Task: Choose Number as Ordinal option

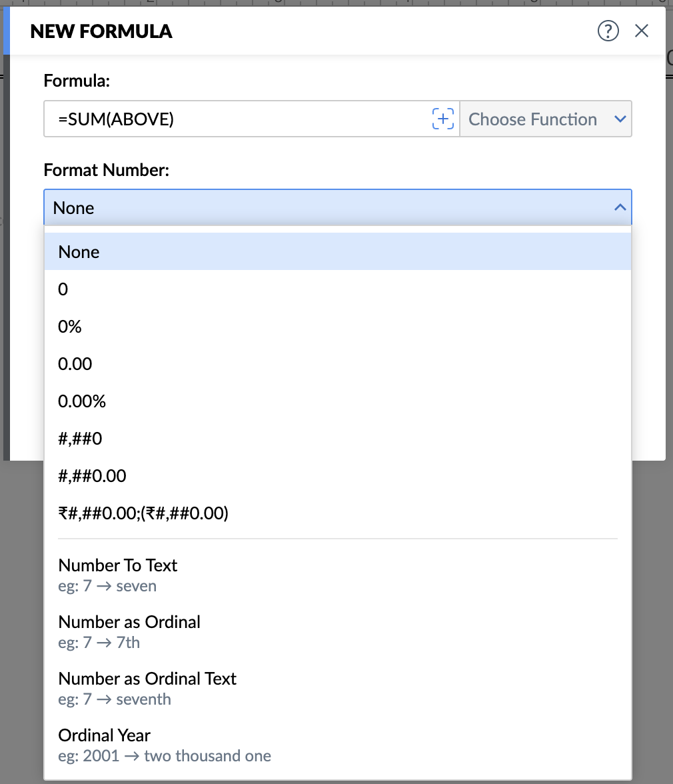Action: click(x=338, y=631)
